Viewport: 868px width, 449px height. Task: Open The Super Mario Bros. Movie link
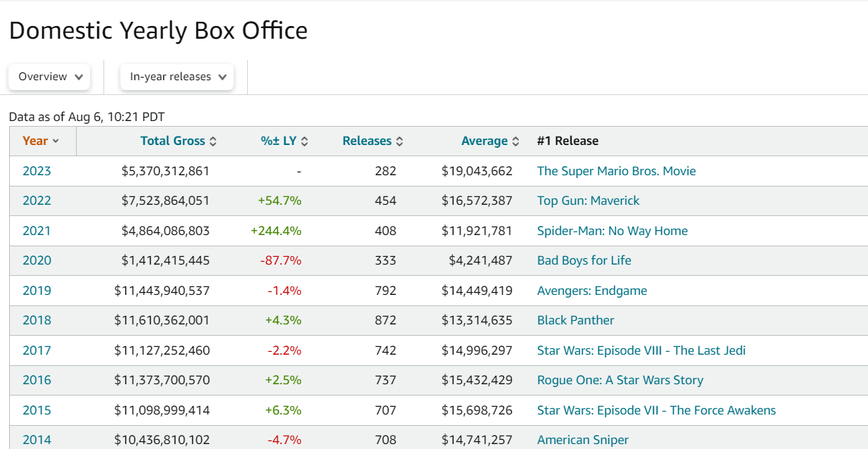617,171
